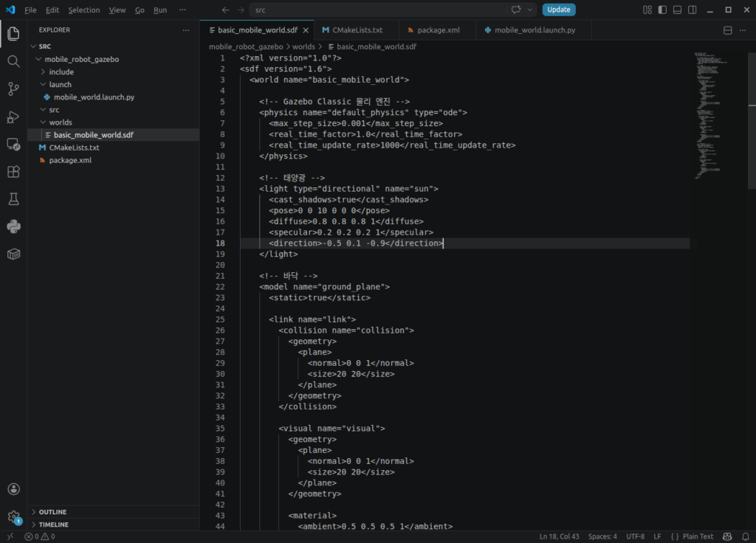Click the editor minimap
This screenshot has height=543, width=756.
point(714,116)
